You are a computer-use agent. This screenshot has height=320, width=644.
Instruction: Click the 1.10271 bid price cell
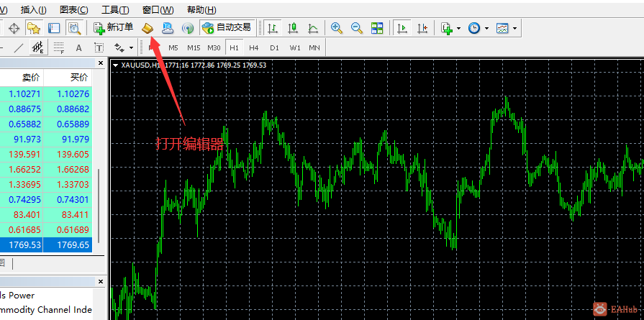pyautogui.click(x=22, y=94)
